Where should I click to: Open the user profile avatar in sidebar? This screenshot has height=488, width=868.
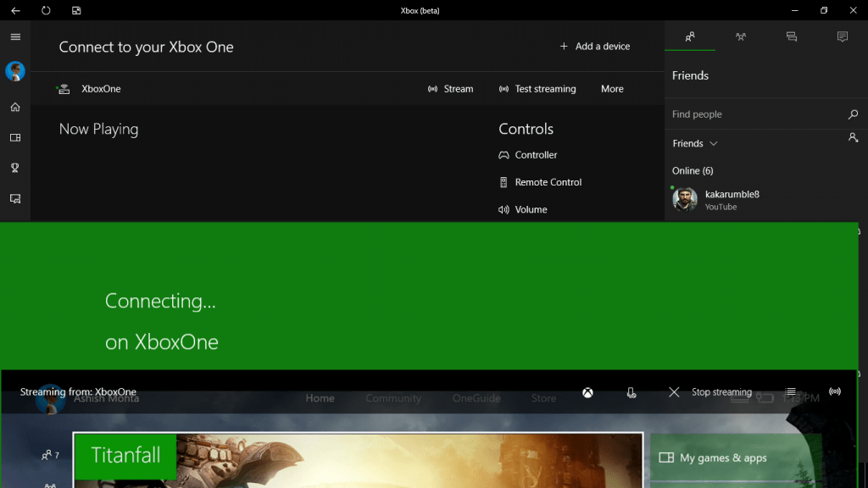click(x=15, y=71)
